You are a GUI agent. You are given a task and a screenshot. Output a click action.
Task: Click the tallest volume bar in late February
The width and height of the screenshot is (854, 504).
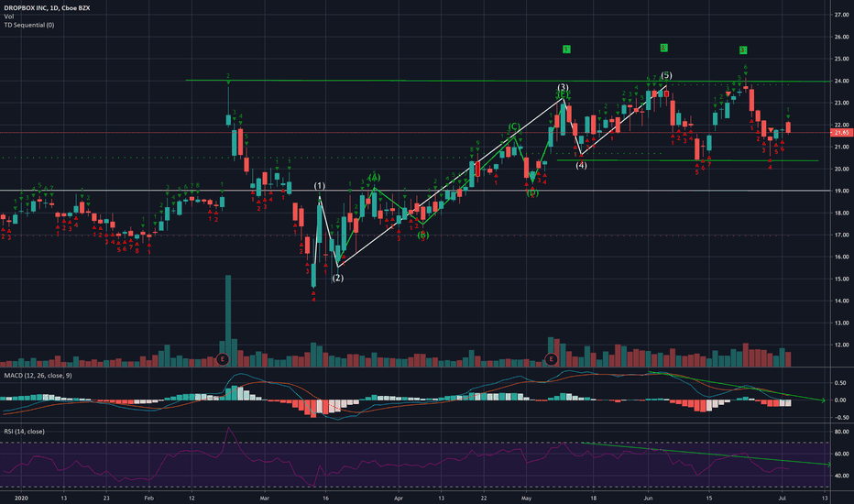[x=228, y=321]
